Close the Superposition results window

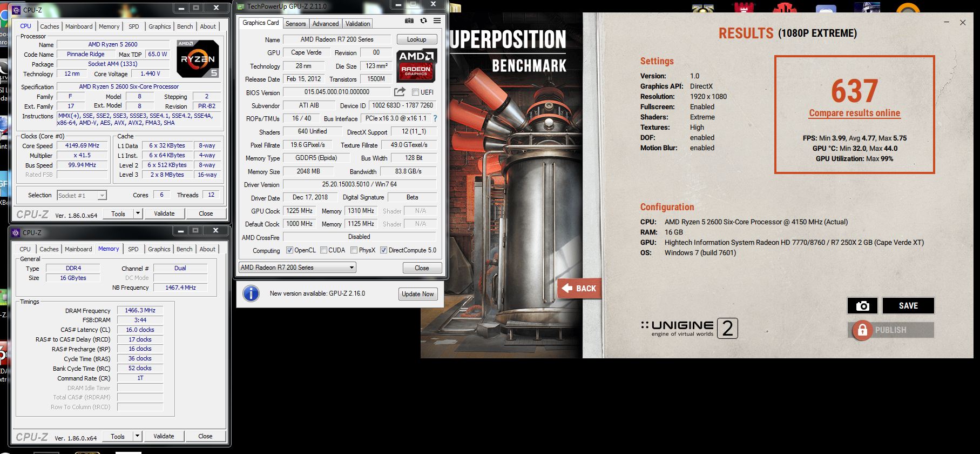[x=963, y=23]
